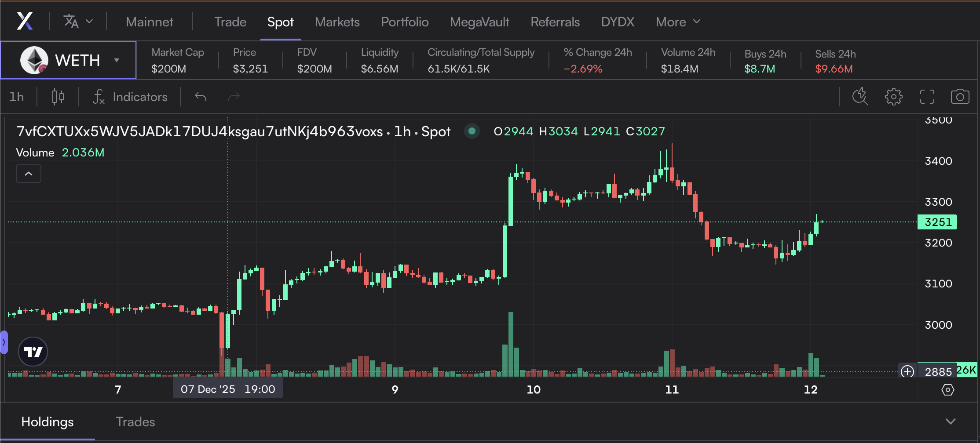Open the quick search lightning icon
This screenshot has height=443, width=980.
[860, 97]
